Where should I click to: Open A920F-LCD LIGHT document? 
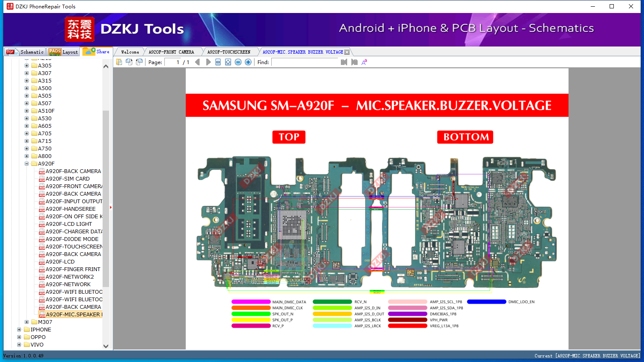(x=69, y=224)
